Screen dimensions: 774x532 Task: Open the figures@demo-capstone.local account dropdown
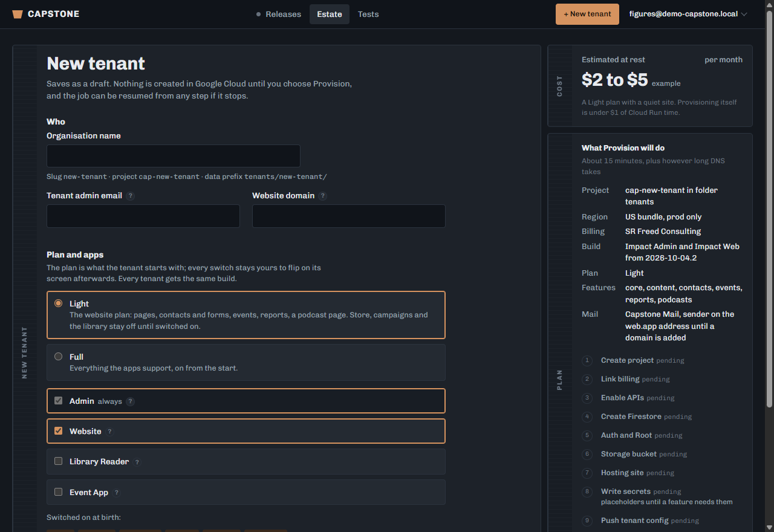tap(688, 14)
